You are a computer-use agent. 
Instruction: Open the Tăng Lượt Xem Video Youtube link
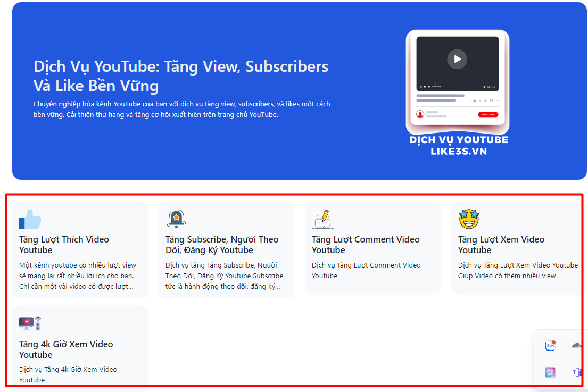[x=501, y=245]
